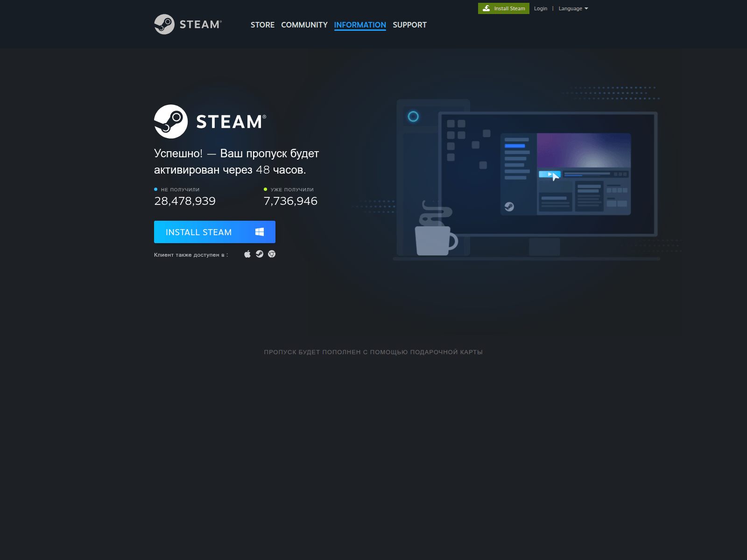Expand the Language dropdown
The width and height of the screenshot is (747, 560).
573,8
